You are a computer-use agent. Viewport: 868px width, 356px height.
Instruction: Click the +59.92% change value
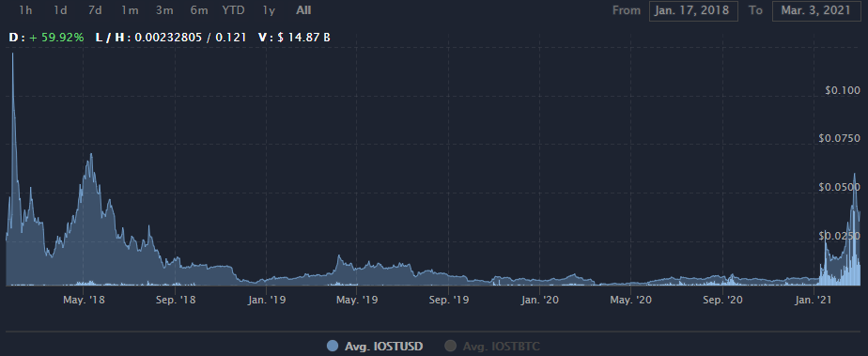57,38
